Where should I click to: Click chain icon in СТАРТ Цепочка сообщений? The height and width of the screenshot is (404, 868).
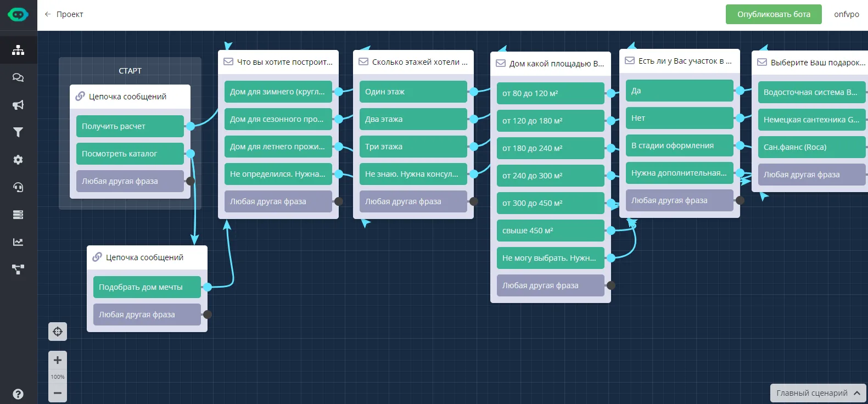tap(80, 96)
